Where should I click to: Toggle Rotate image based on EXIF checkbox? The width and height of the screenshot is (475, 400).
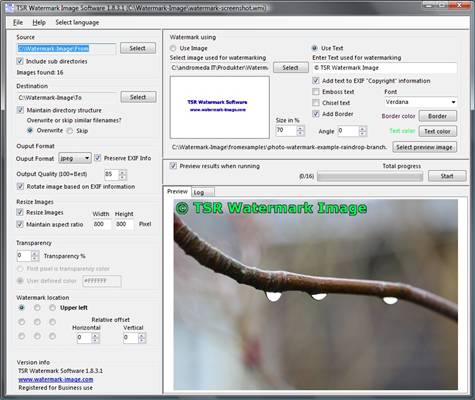[x=20, y=186]
